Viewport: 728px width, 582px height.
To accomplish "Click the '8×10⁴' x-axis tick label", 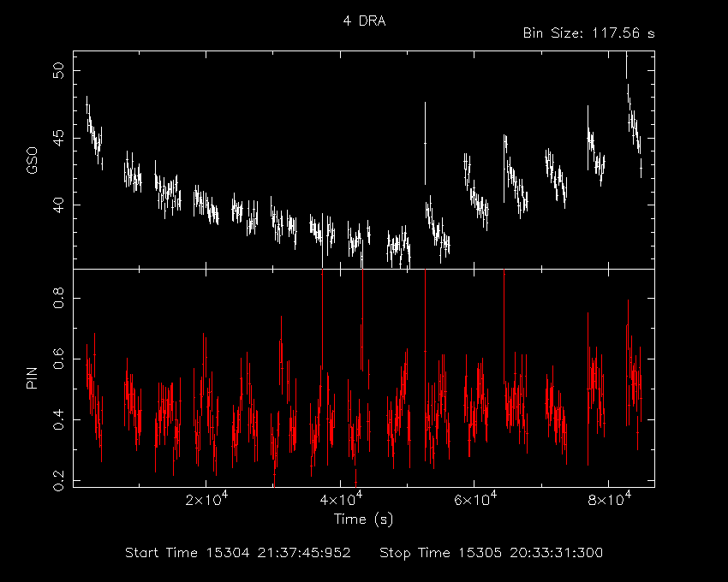I will [x=610, y=500].
